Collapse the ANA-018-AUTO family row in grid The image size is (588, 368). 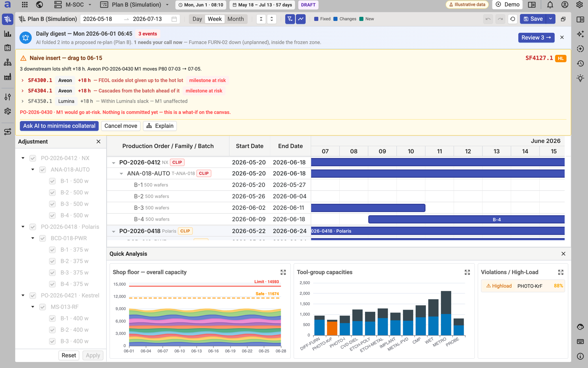click(121, 174)
